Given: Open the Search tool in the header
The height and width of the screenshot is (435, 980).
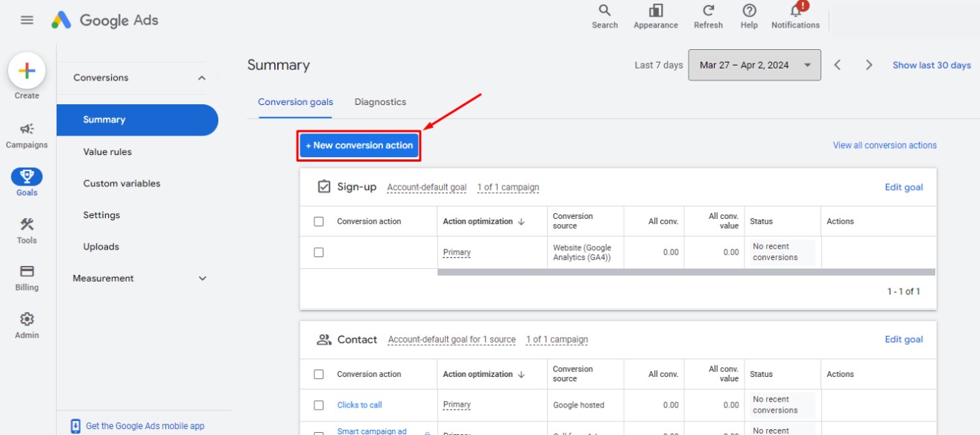Looking at the screenshot, I should (x=604, y=16).
